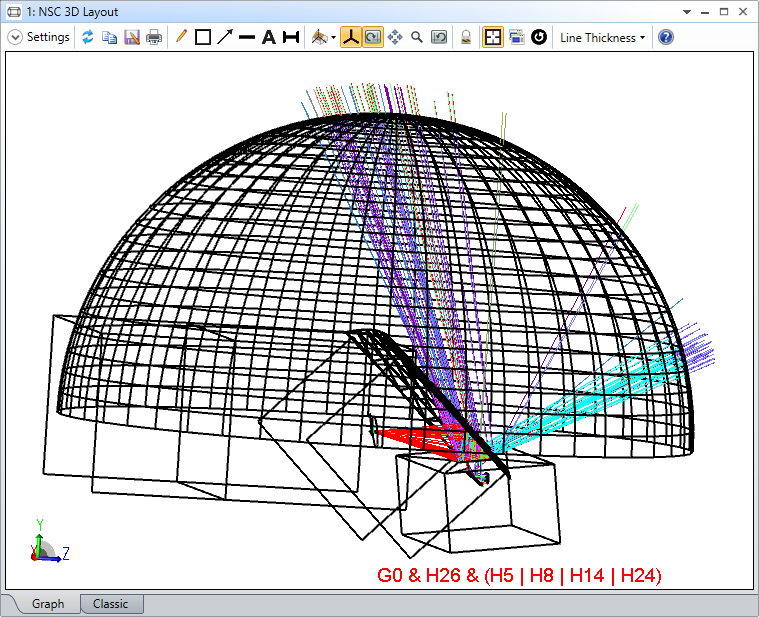The width and height of the screenshot is (759, 617).
Task: Click the reset view icon
Action: pos(439,37)
